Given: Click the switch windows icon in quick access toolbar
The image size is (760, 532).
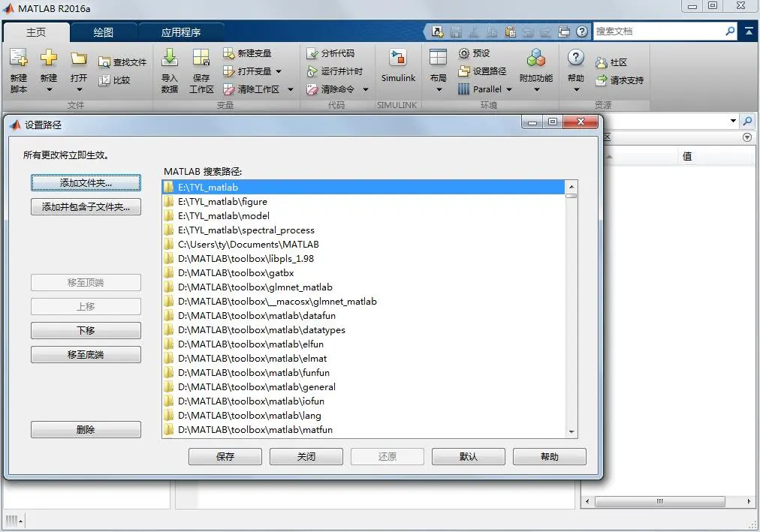Looking at the screenshot, I should (x=564, y=32).
